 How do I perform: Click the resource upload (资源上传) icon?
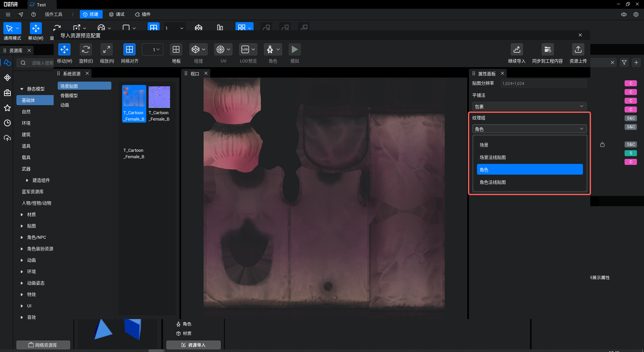point(578,50)
